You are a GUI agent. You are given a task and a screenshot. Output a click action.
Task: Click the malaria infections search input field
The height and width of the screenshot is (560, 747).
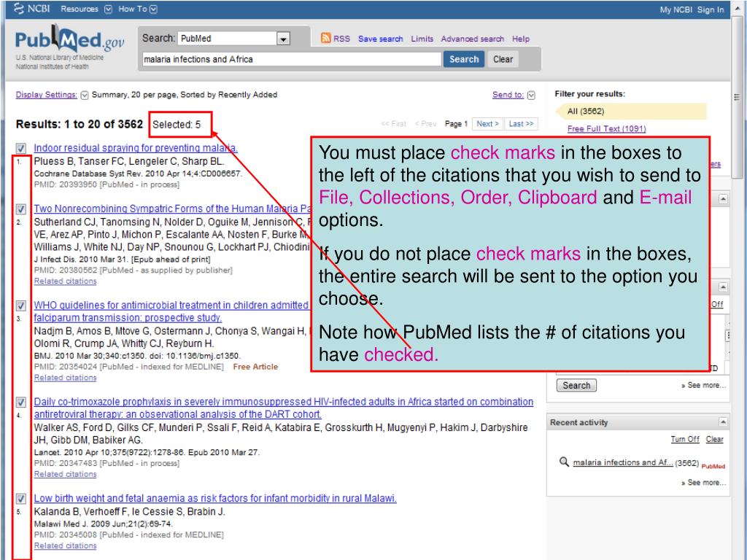292,59
